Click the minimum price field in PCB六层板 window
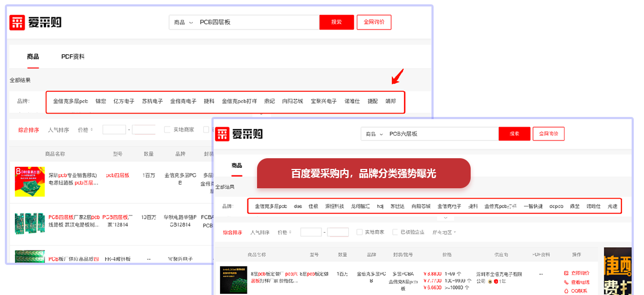644x295 pixels. click(311, 232)
